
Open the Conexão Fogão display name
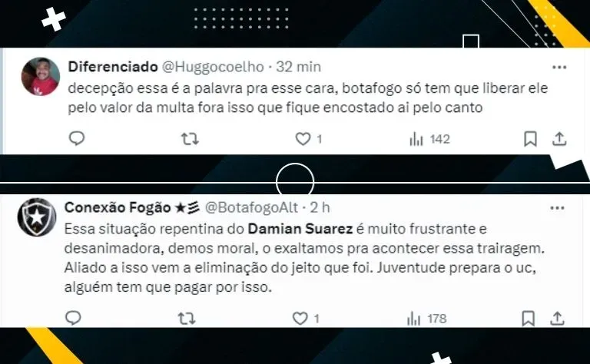tap(118, 207)
